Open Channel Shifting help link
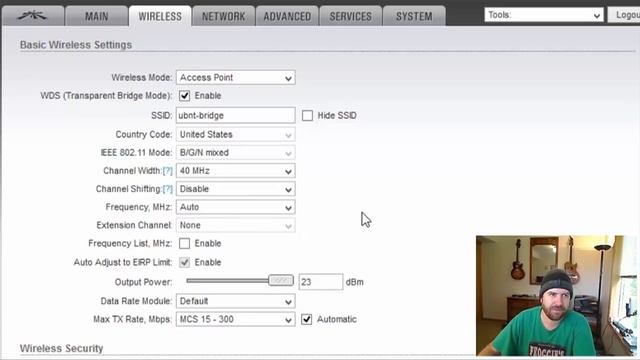 click(168, 189)
